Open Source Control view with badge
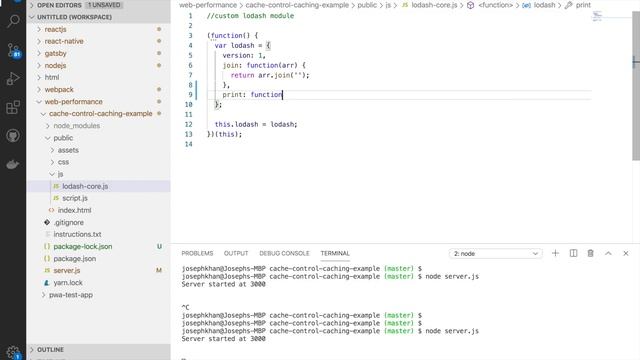Screen dimensions: 640x360 [13, 50]
